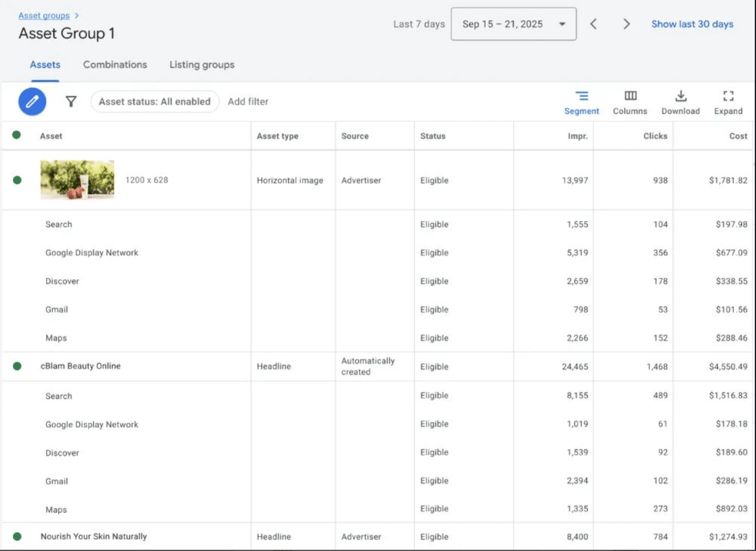Click Add filter to create a filter

(x=248, y=101)
